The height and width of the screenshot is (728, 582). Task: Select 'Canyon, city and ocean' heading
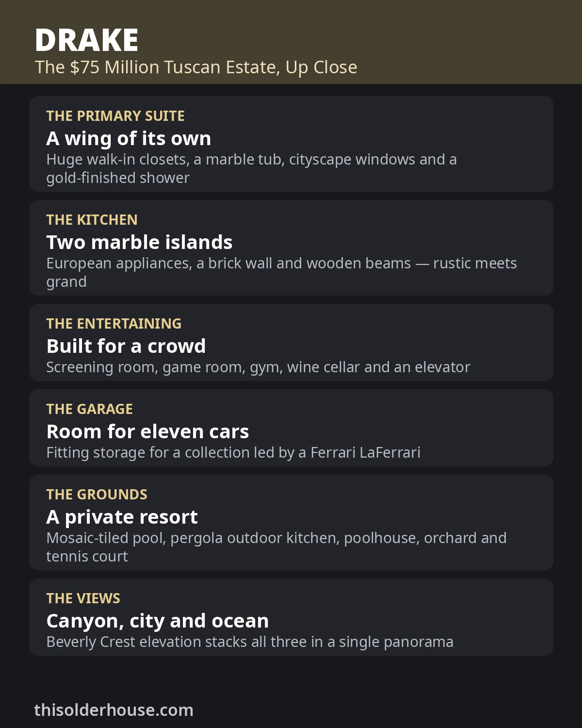click(157, 621)
